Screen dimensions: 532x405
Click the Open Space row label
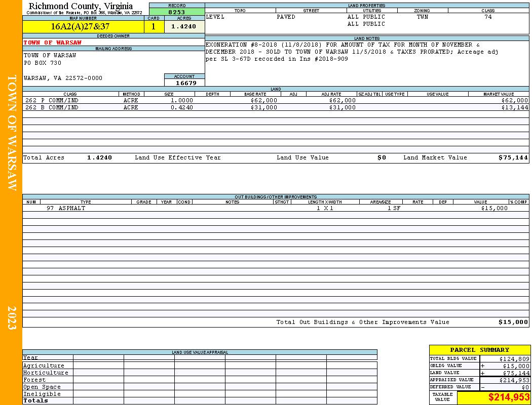click(x=42, y=387)
